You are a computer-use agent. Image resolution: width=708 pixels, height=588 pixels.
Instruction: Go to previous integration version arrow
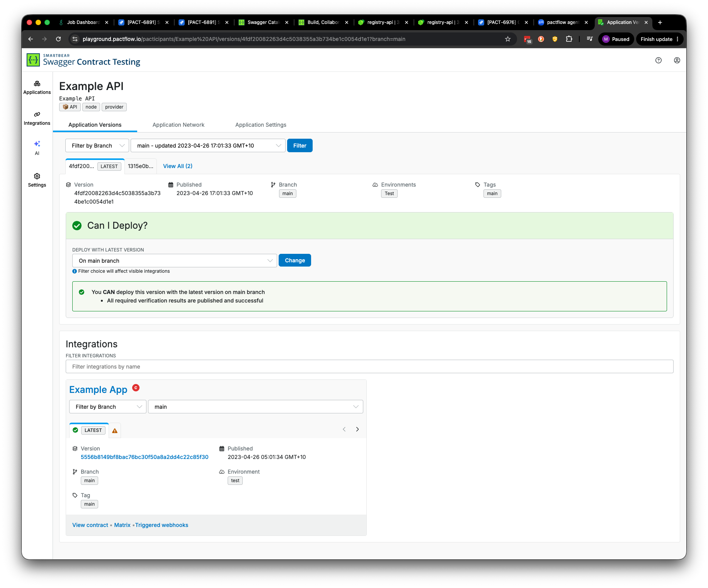pos(344,429)
